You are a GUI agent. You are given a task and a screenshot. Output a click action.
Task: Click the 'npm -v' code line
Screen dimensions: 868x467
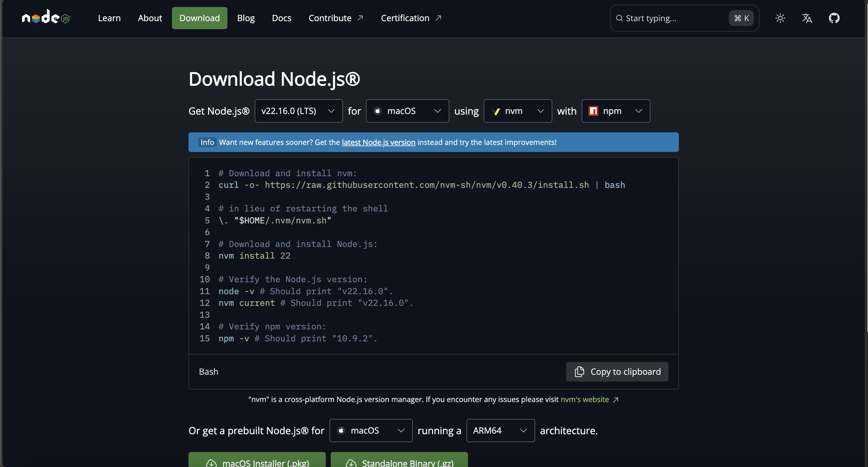click(298, 338)
